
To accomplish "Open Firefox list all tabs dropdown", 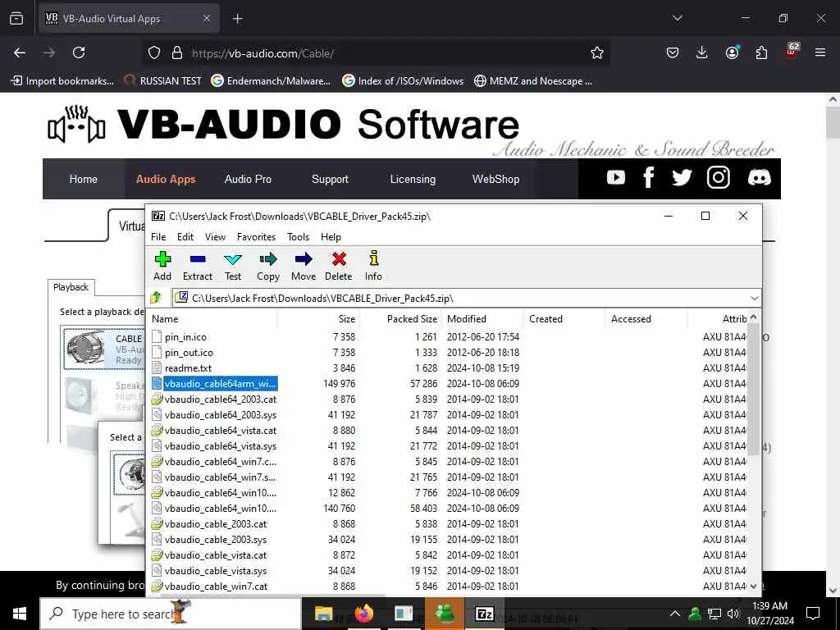I will [678, 18].
